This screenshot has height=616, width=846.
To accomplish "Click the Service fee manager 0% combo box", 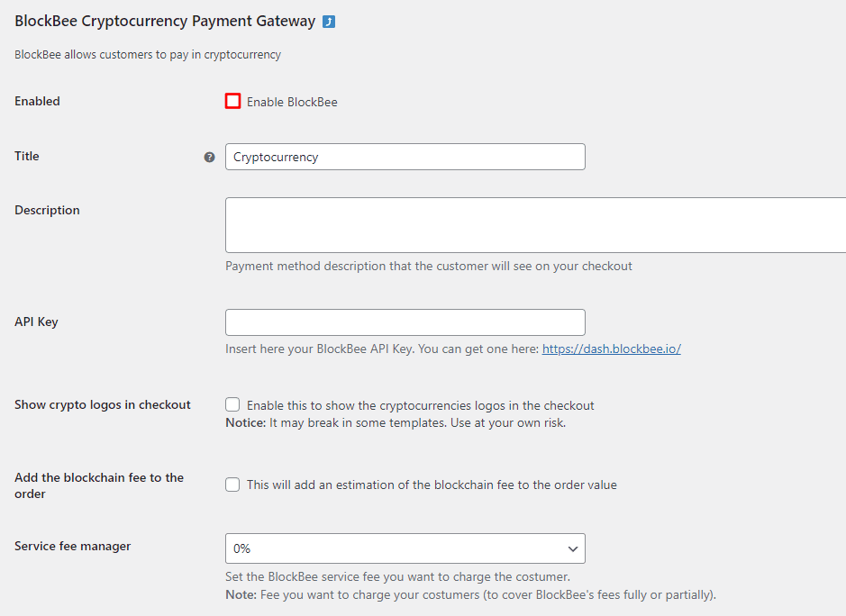I will point(405,548).
